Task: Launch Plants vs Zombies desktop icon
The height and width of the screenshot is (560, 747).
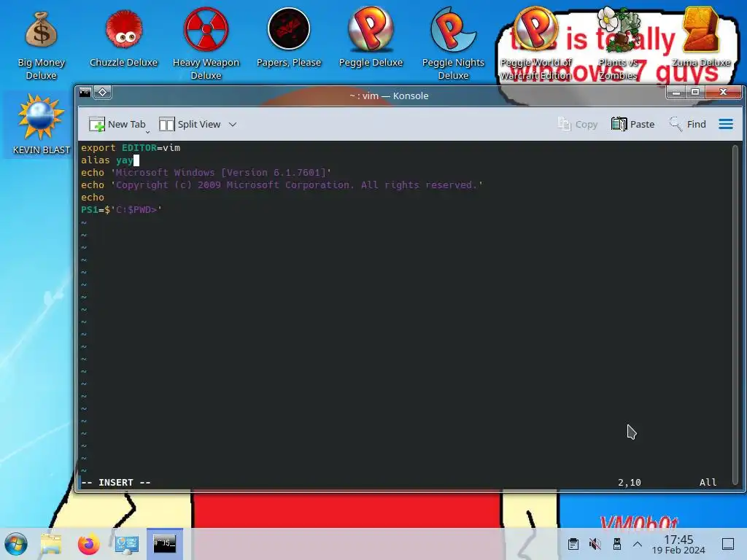Action: point(618,44)
